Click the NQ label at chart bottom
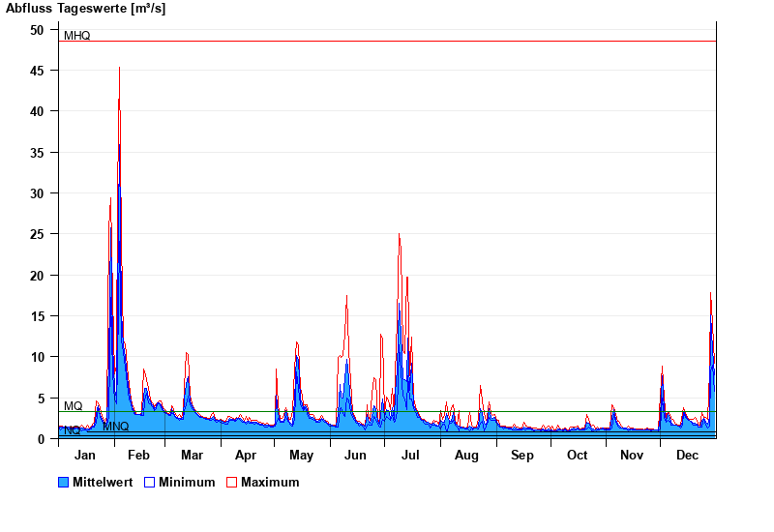Image resolution: width=774 pixels, height=532 pixels. tap(72, 431)
